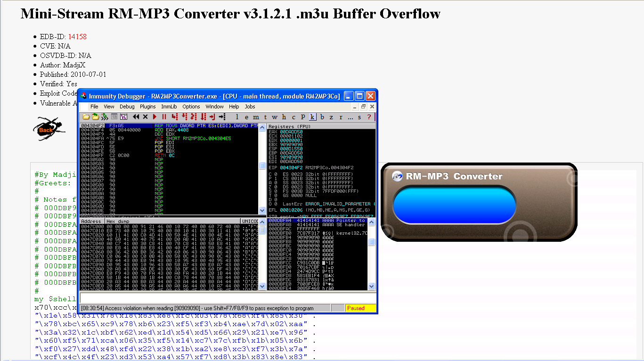Show the memory map with the 'm' button
Screen dimensions: 644x361
click(x=256, y=116)
